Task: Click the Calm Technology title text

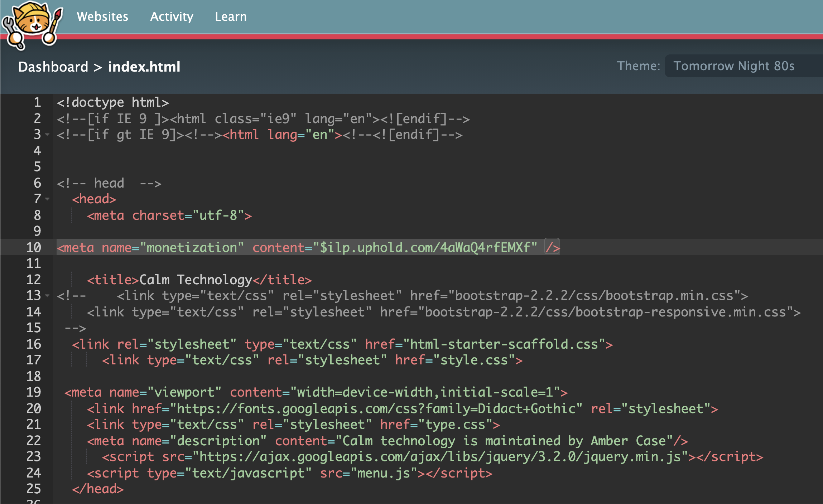Action: pos(196,280)
